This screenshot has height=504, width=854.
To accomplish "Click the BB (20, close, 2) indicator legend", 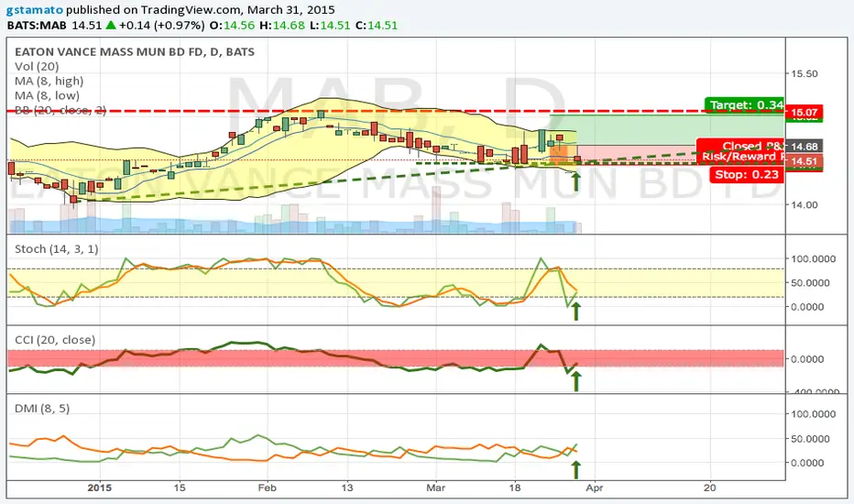I will (x=60, y=110).
